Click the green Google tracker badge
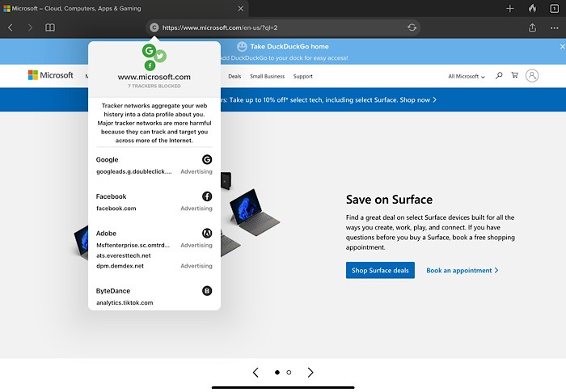 pos(149,51)
